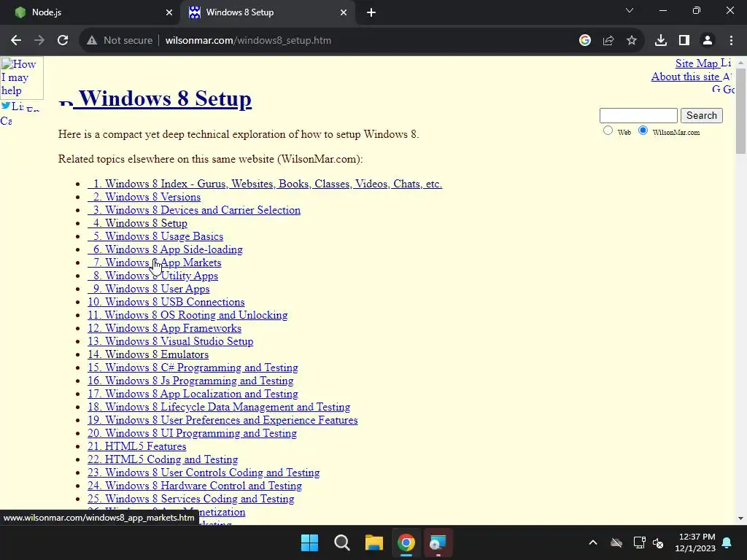Image resolution: width=747 pixels, height=560 pixels.
Task: Focus the site search text box
Action: pos(638,116)
